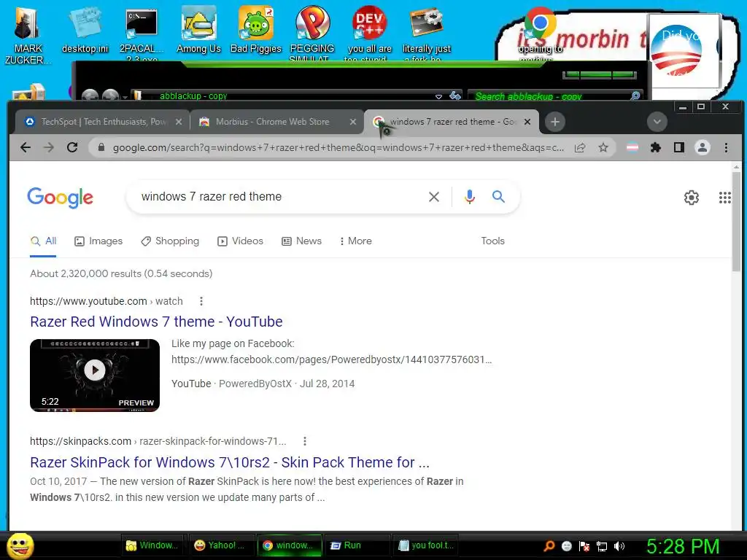
Task: Go back to the previous page in Chrome
Action: click(26, 147)
